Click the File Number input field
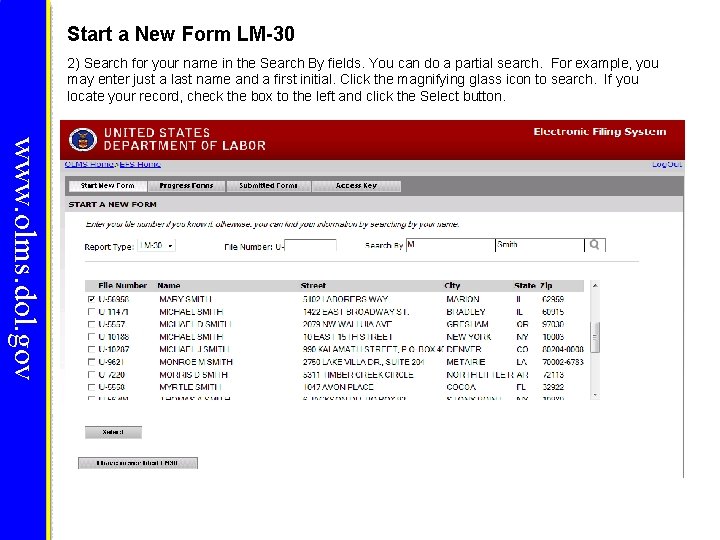The width and height of the screenshot is (720, 540). [310, 246]
